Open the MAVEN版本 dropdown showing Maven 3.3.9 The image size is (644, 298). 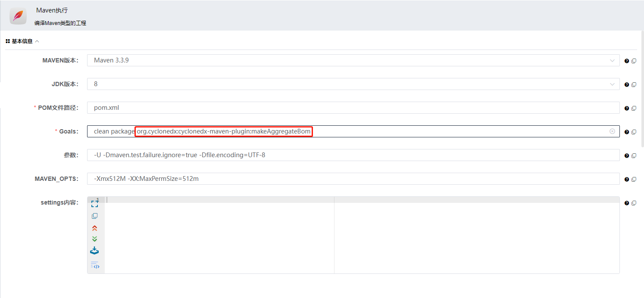[x=353, y=60]
